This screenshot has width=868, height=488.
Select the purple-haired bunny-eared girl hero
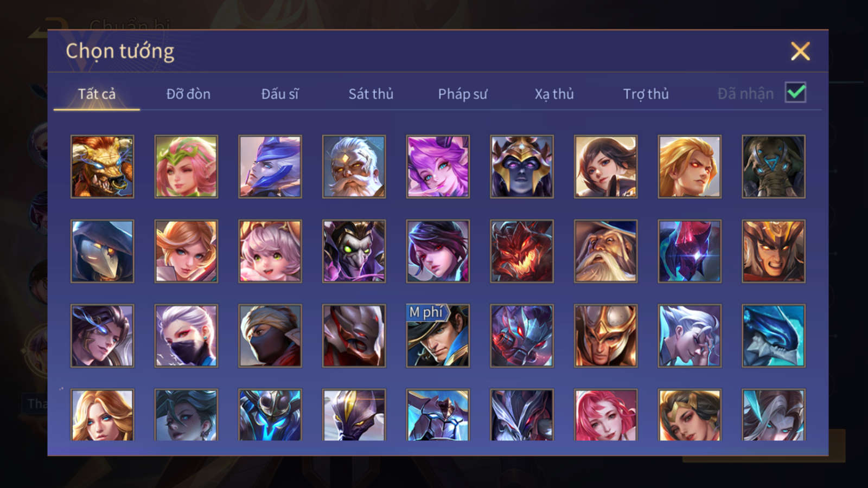coord(438,166)
